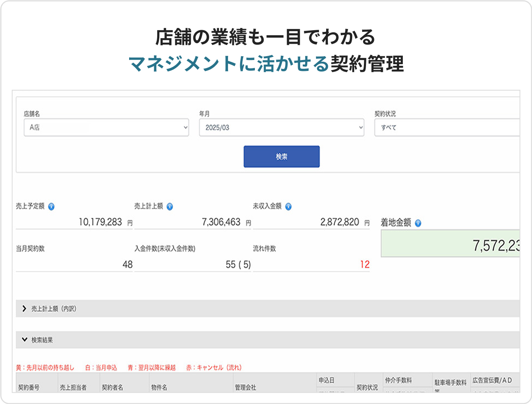
Task: Click the 広告宣伝費/AD column header
Action: point(492,380)
